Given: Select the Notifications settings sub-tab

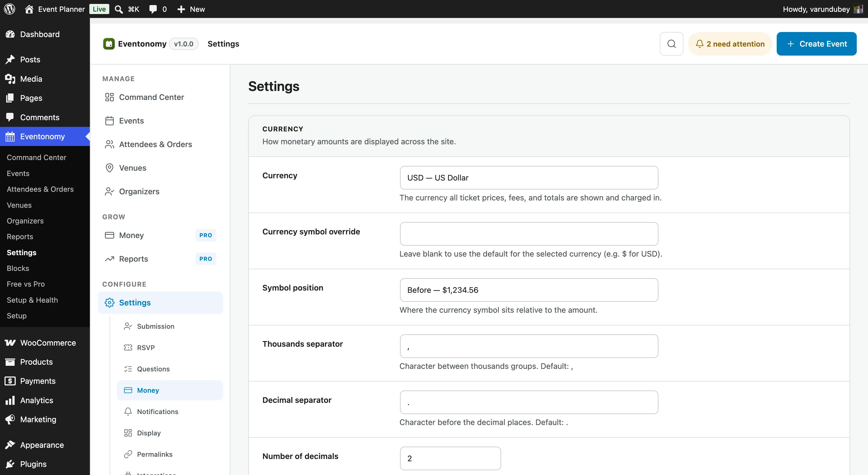Looking at the screenshot, I should (x=170, y=411).
